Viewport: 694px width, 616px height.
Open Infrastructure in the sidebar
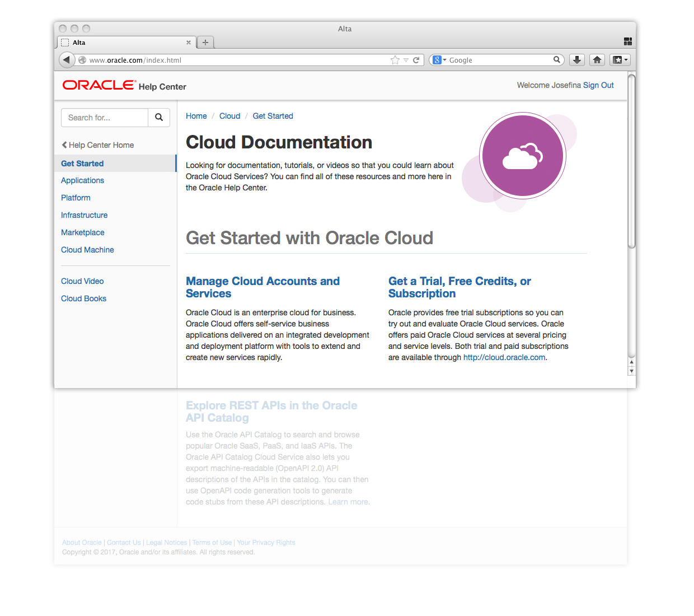[84, 215]
